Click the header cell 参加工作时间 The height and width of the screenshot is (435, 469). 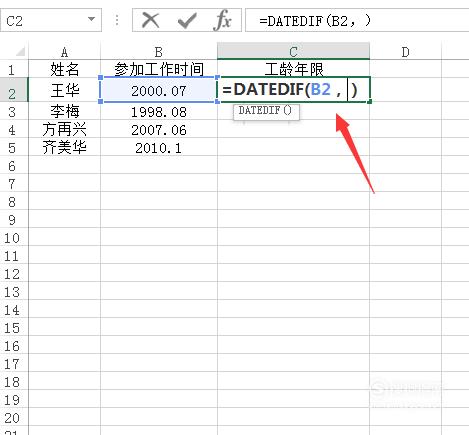159,69
